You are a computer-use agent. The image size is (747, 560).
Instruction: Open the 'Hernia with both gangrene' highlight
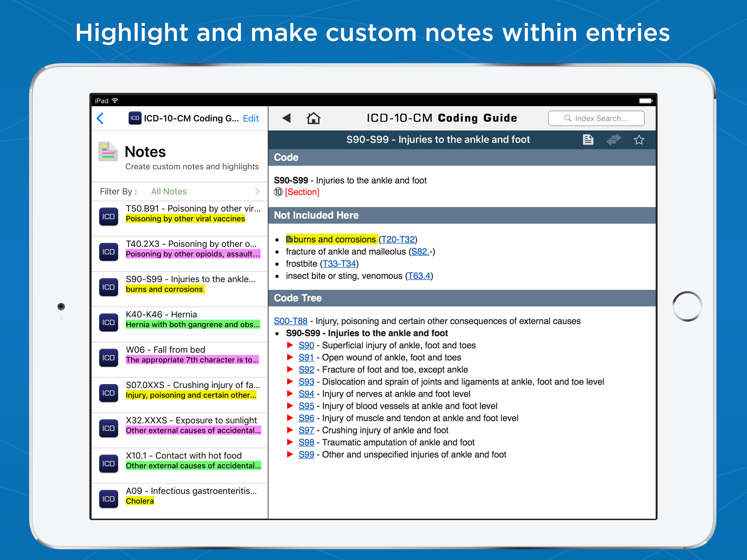193,324
